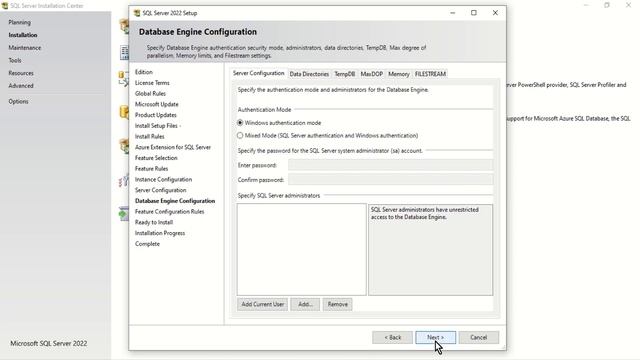Select the Edition setup step

pos(144,72)
